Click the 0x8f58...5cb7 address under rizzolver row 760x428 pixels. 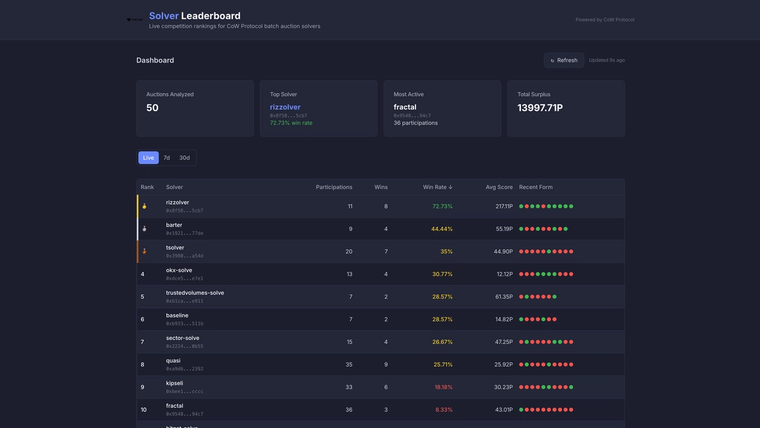(x=185, y=211)
